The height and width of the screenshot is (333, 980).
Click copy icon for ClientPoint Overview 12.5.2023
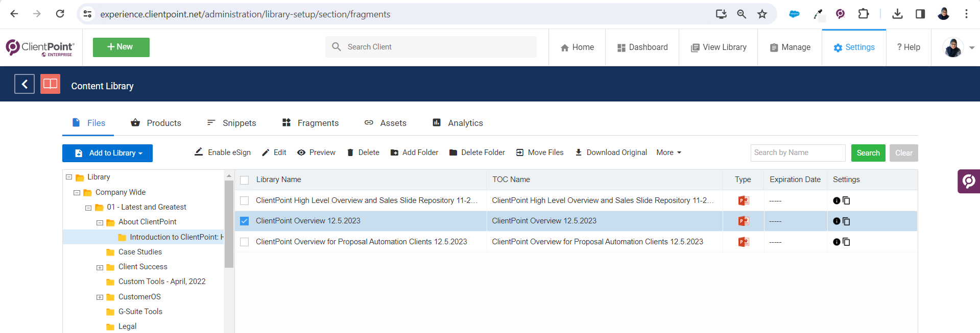846,221
